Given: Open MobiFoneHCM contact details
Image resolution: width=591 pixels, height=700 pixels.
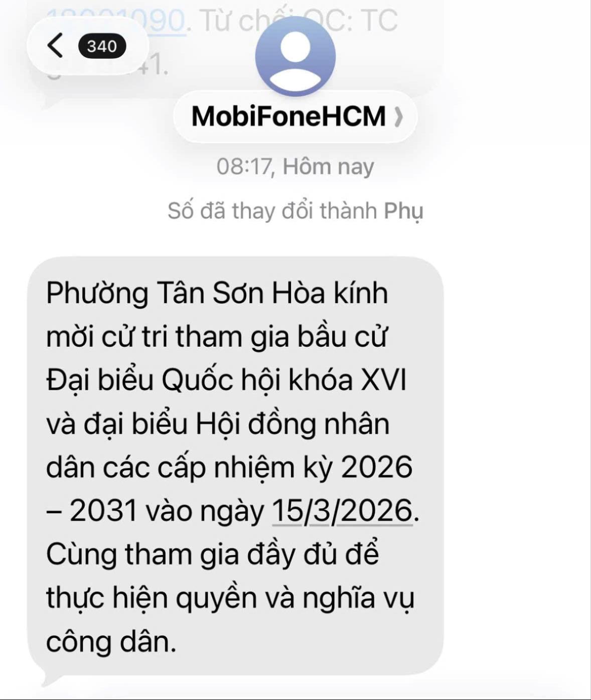Looking at the screenshot, I should click(x=295, y=116).
